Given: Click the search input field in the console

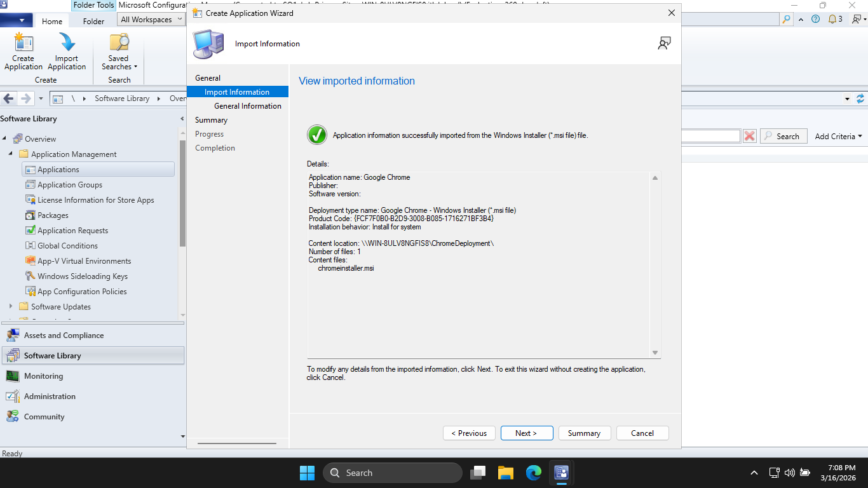Looking at the screenshot, I should 710,136.
